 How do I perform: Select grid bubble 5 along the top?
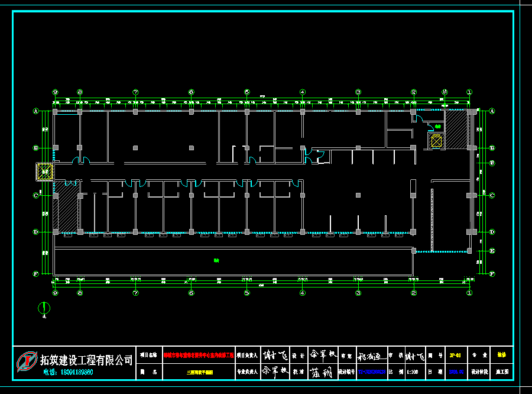pyautogui.click(x=246, y=92)
